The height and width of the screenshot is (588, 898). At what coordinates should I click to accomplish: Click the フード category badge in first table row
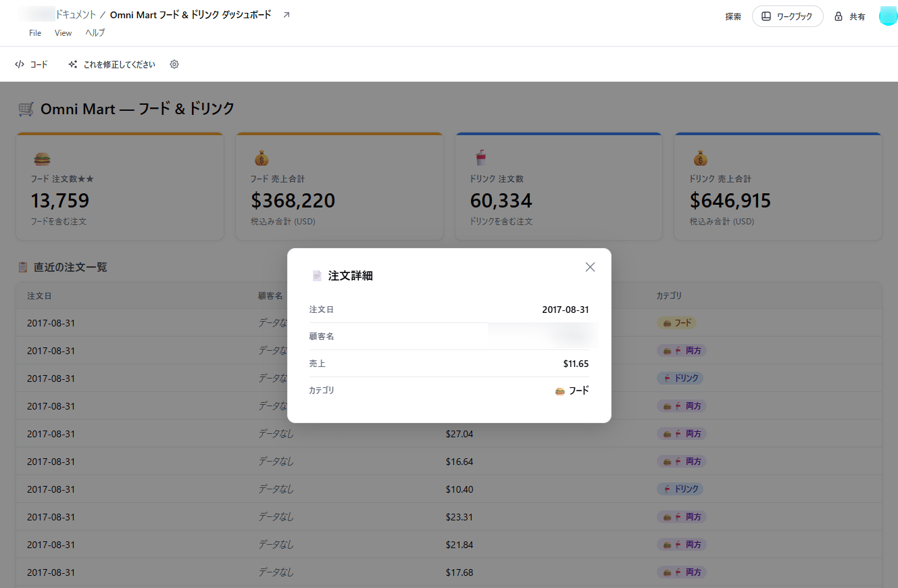click(676, 323)
